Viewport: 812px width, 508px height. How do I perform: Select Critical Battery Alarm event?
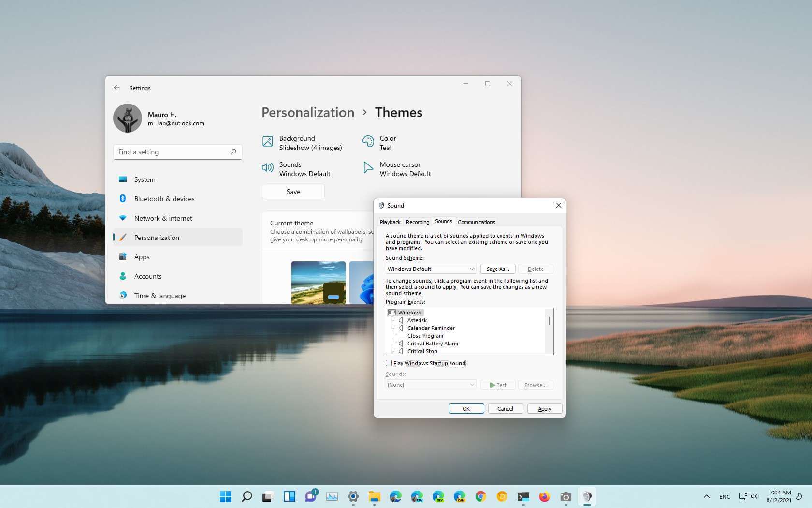point(433,344)
